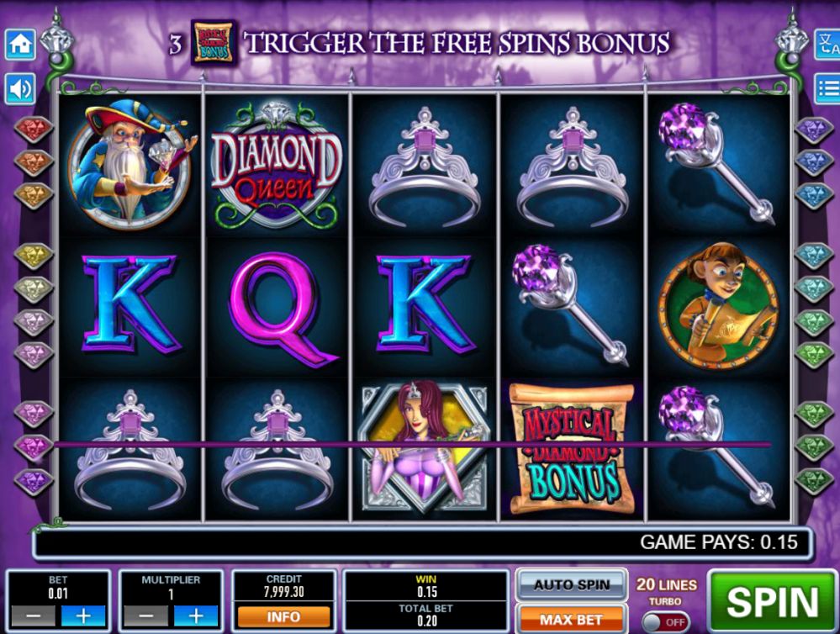The height and width of the screenshot is (634, 840).
Task: Start Auto Spin
Action: pyautogui.click(x=571, y=584)
